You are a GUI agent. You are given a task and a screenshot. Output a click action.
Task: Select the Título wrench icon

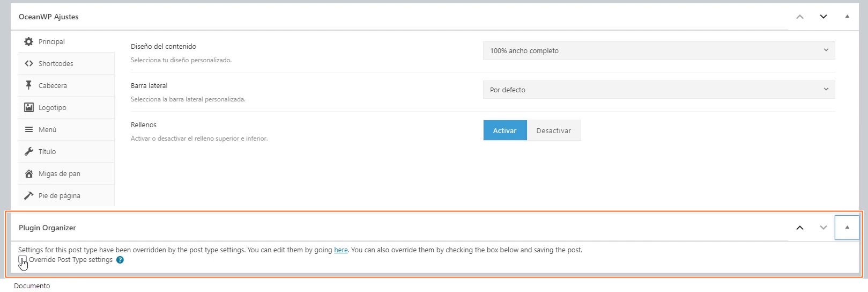pyautogui.click(x=28, y=151)
